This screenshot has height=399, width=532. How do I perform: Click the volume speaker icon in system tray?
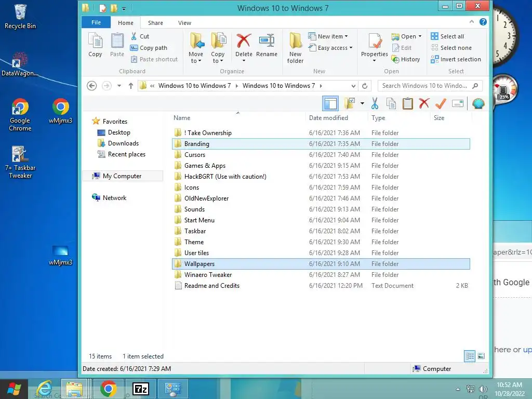pyautogui.click(x=483, y=389)
